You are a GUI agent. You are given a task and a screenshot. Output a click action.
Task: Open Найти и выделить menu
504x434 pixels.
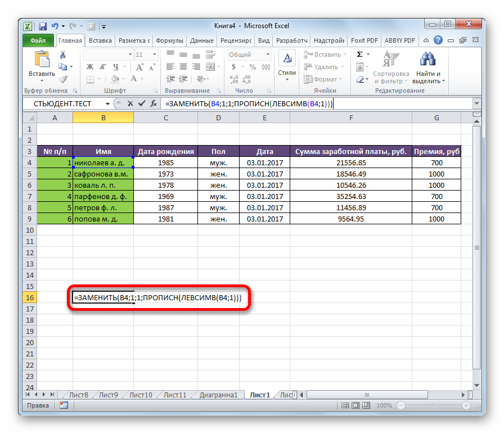pos(429,67)
